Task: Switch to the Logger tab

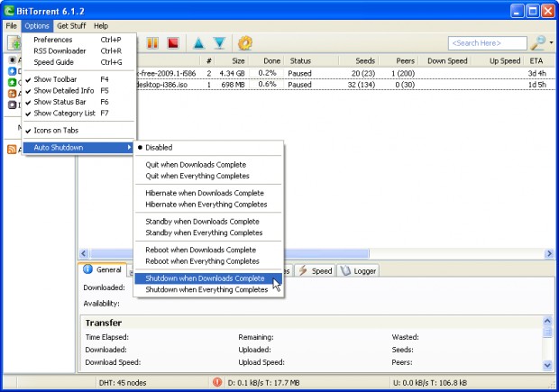Action: (358, 271)
